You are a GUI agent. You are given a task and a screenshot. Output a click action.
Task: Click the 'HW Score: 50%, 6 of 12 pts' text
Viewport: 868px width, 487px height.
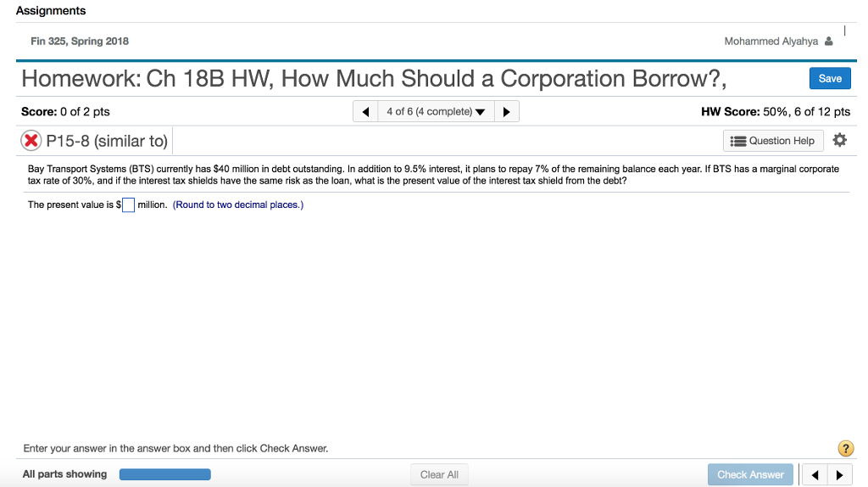[776, 111]
